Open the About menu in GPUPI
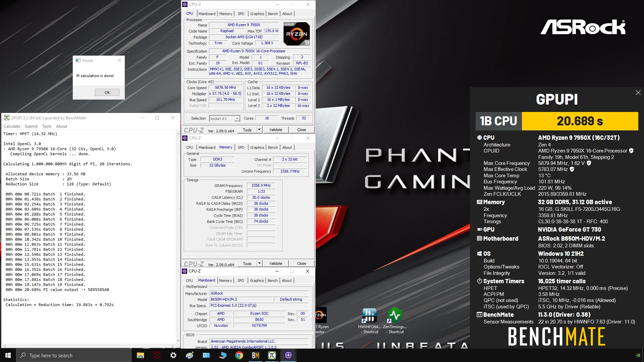 tap(61, 126)
